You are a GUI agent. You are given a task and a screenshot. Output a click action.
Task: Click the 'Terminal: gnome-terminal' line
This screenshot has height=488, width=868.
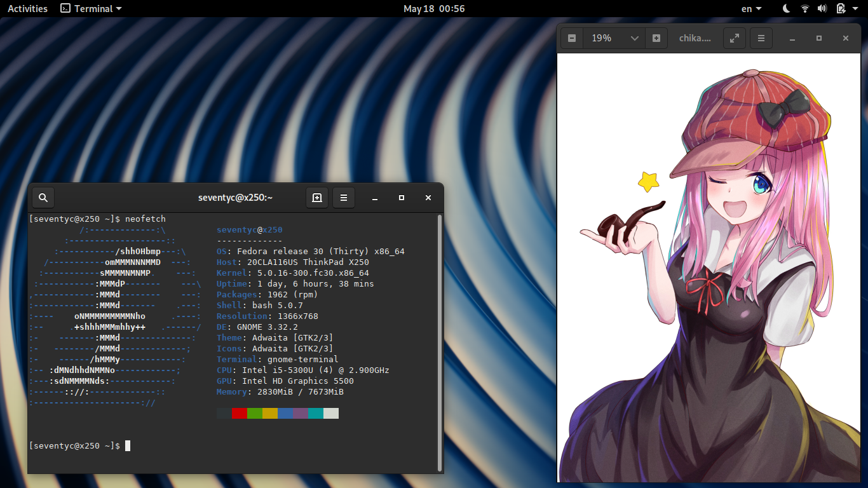(x=278, y=360)
